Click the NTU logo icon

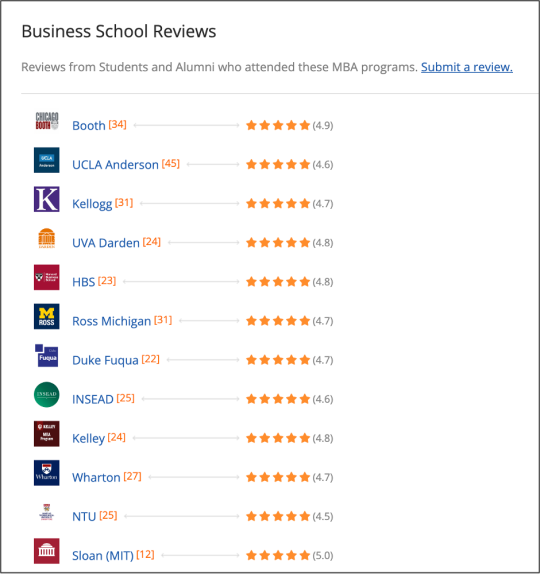click(x=46, y=512)
